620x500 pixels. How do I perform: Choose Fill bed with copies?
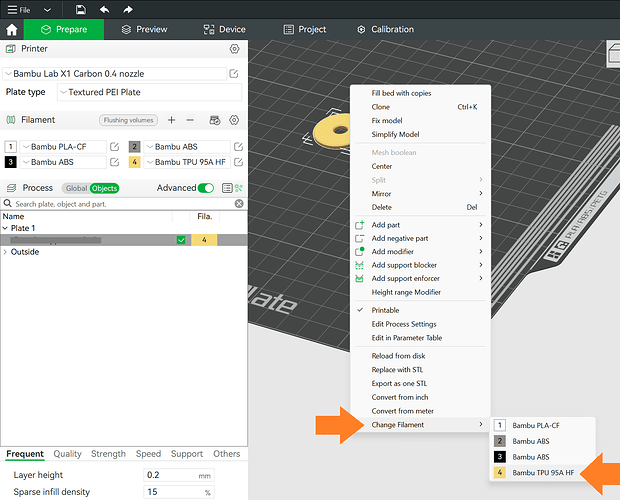point(401,93)
